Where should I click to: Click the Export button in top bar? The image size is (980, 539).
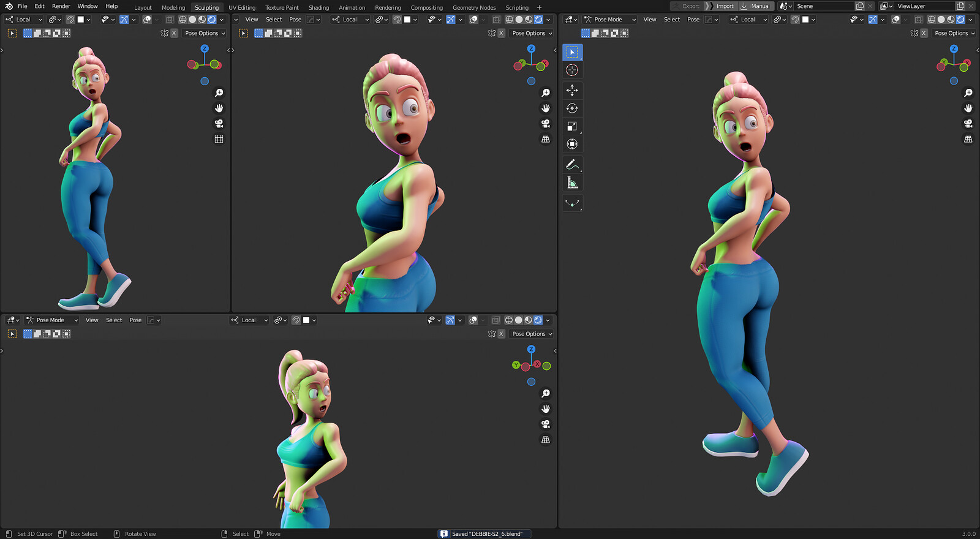coord(687,6)
